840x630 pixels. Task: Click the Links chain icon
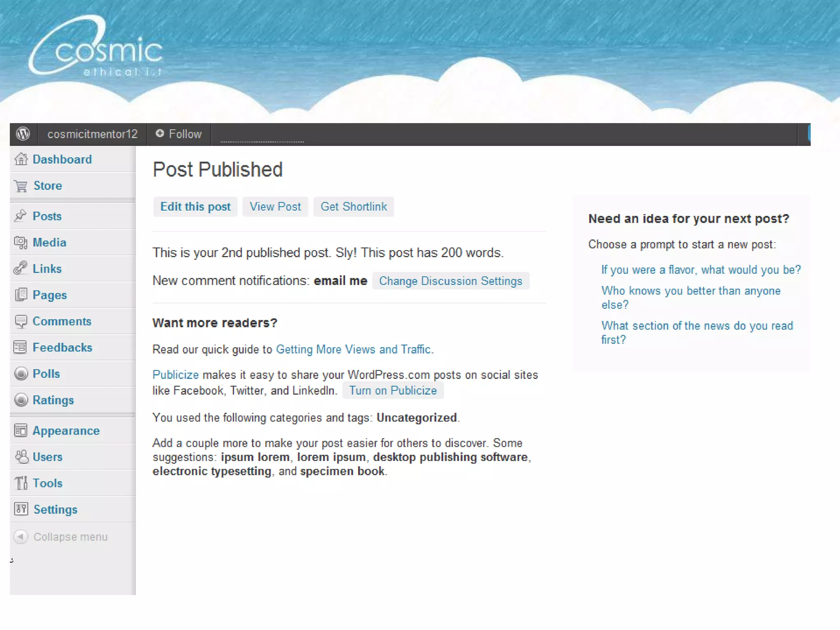click(x=21, y=268)
